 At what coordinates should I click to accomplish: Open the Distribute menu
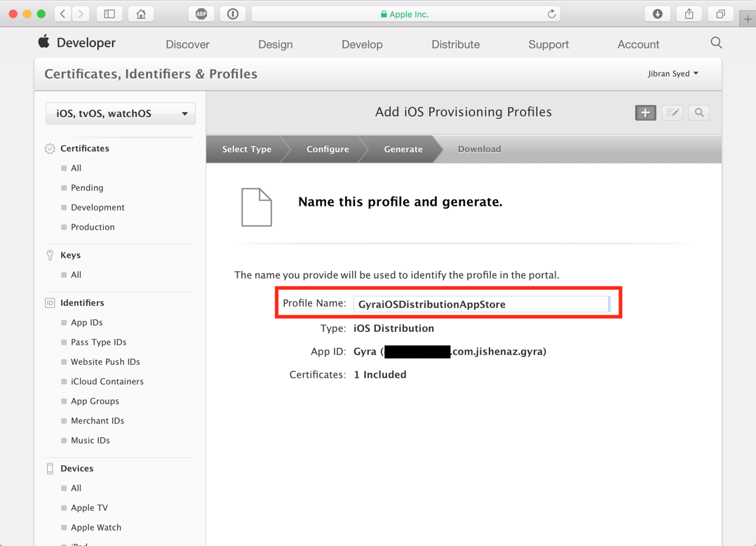point(456,44)
